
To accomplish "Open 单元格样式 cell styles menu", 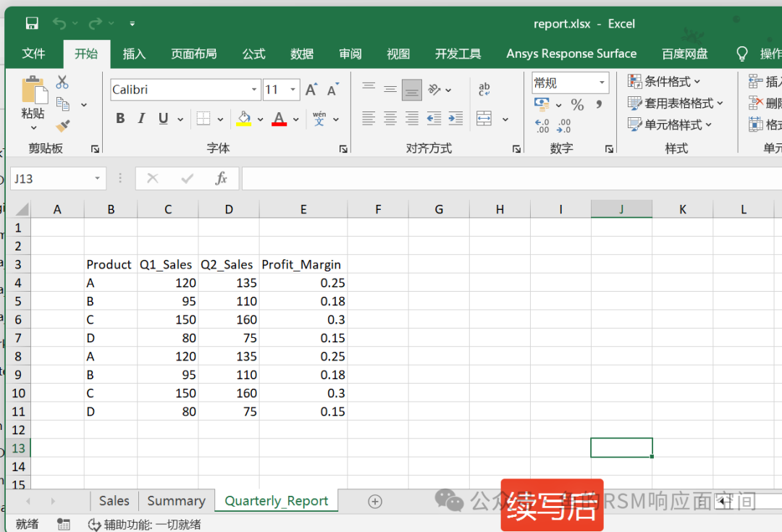I will 670,124.
